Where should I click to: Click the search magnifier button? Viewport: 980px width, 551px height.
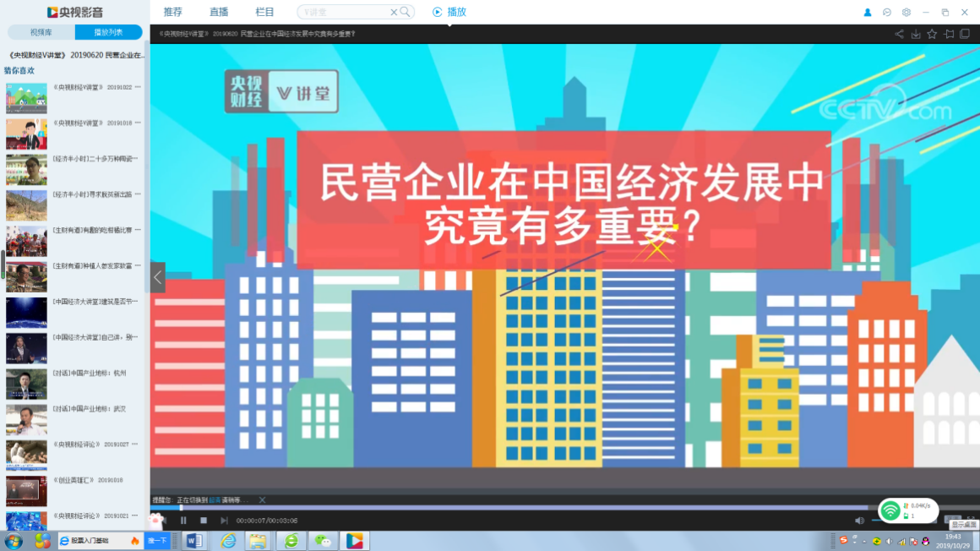[406, 12]
